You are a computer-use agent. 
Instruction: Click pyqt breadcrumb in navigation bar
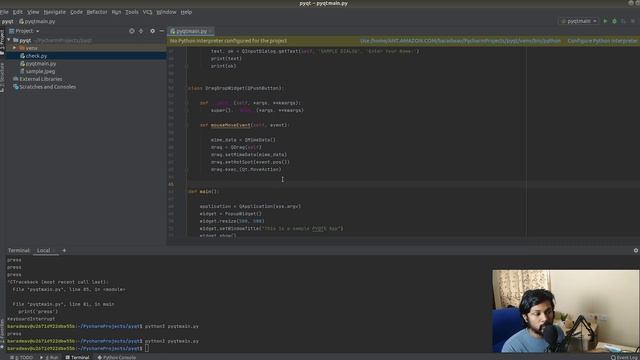7,21
